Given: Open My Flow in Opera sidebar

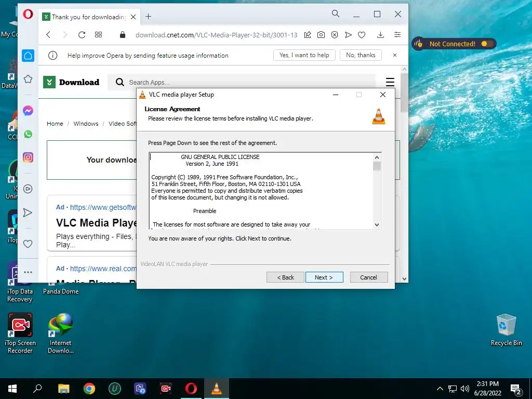Looking at the screenshot, I should [x=28, y=212].
